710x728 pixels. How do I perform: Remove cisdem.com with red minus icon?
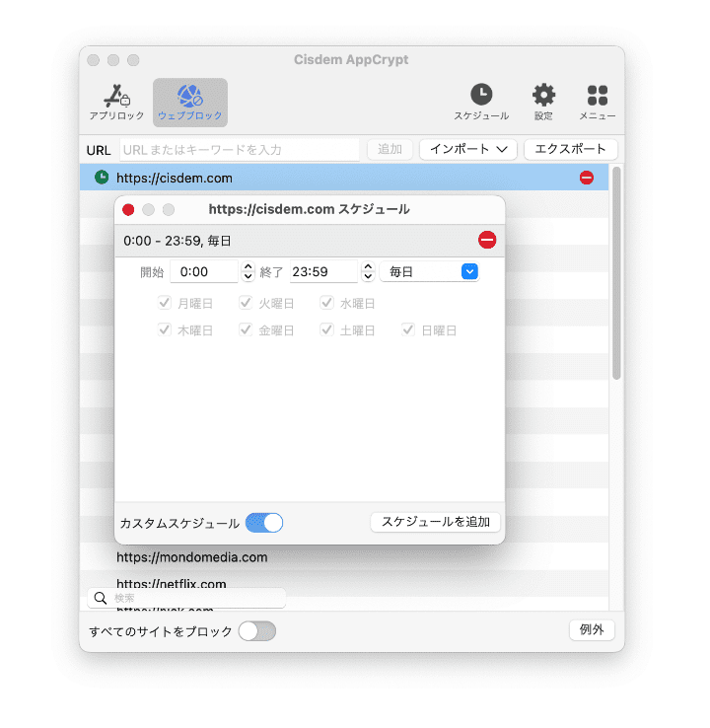[x=587, y=178]
